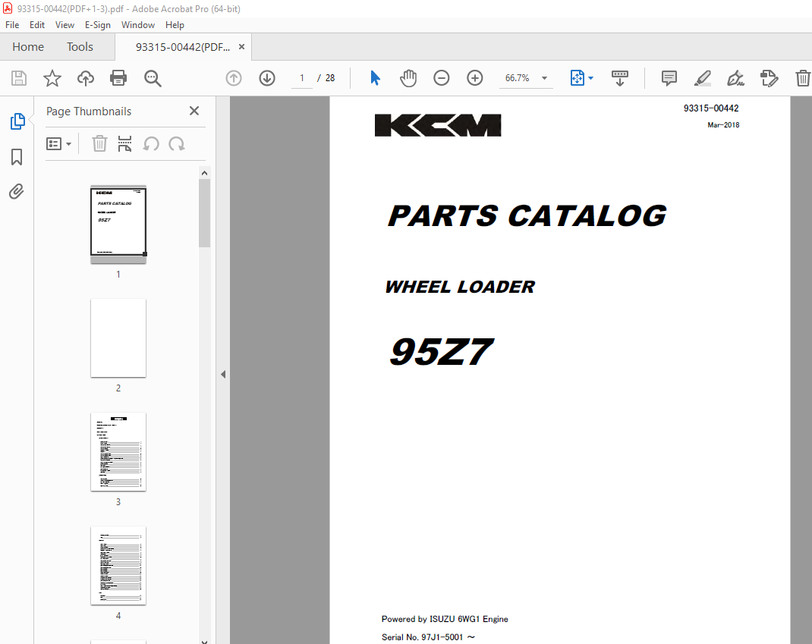This screenshot has height=644, width=812.
Task: Zoom in with the plus icon
Action: (x=474, y=78)
